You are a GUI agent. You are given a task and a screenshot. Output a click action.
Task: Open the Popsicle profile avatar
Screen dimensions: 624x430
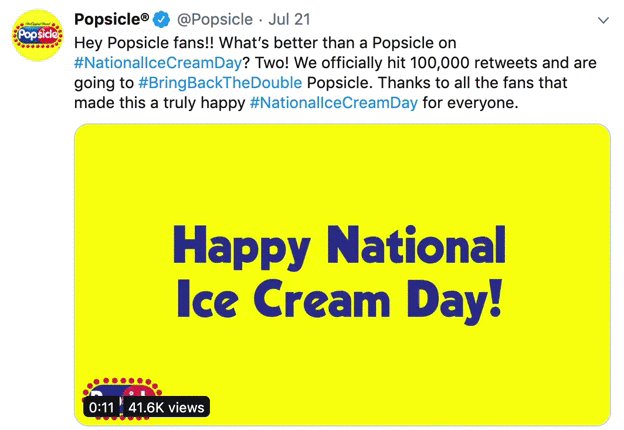point(37,35)
